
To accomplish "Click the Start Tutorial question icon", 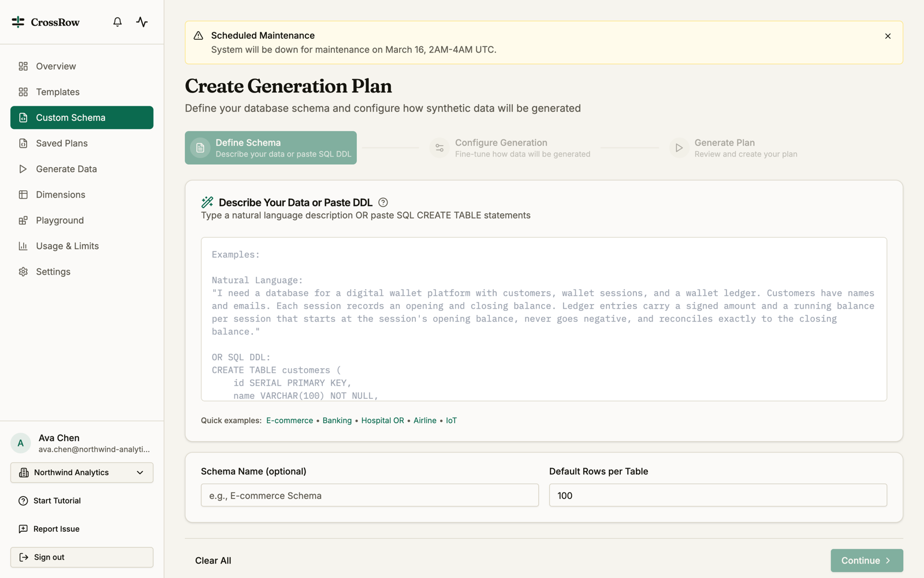I will click(23, 501).
